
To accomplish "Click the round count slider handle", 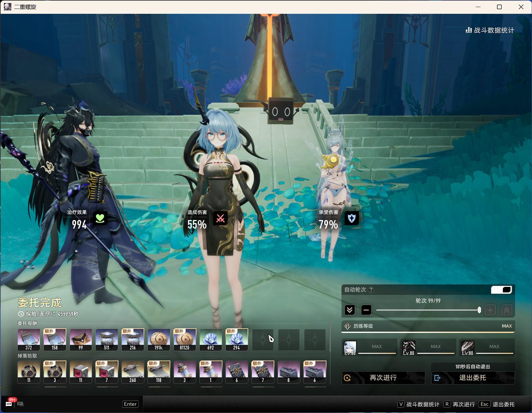I will (x=479, y=310).
